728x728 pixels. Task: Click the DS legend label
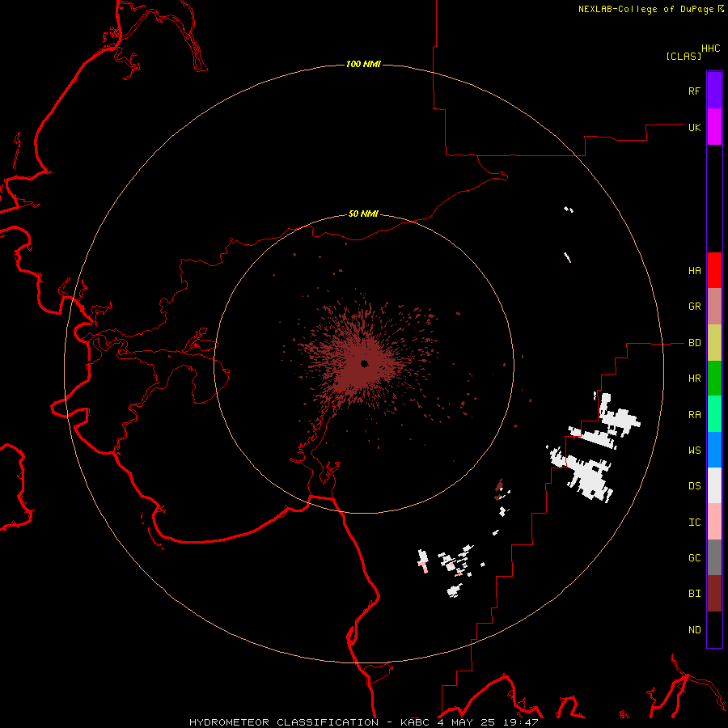[x=694, y=486]
